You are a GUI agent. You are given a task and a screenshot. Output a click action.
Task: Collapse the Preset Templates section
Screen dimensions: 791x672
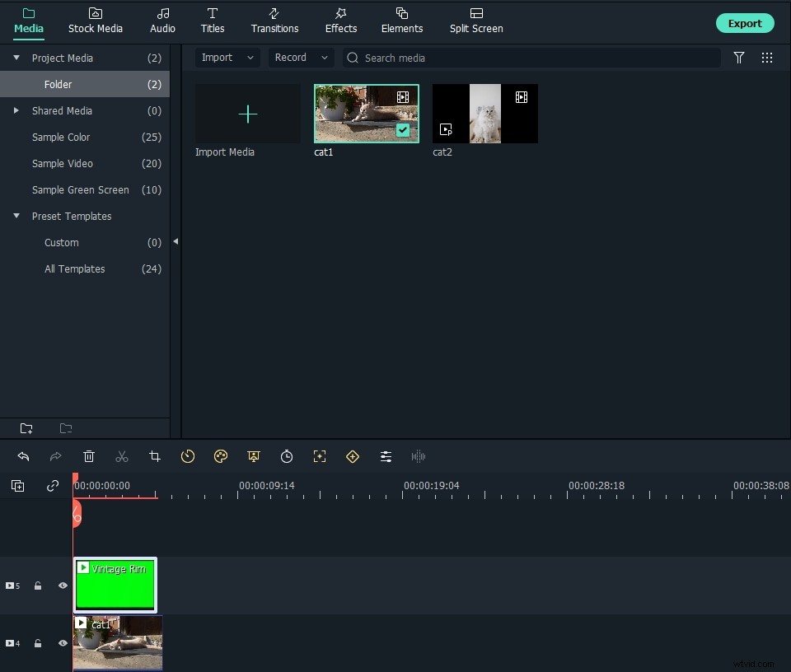[x=16, y=216]
